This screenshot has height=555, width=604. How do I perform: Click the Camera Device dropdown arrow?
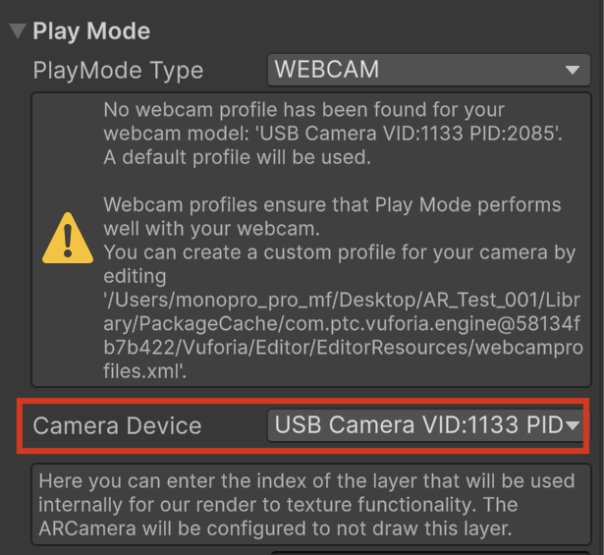[x=573, y=426]
